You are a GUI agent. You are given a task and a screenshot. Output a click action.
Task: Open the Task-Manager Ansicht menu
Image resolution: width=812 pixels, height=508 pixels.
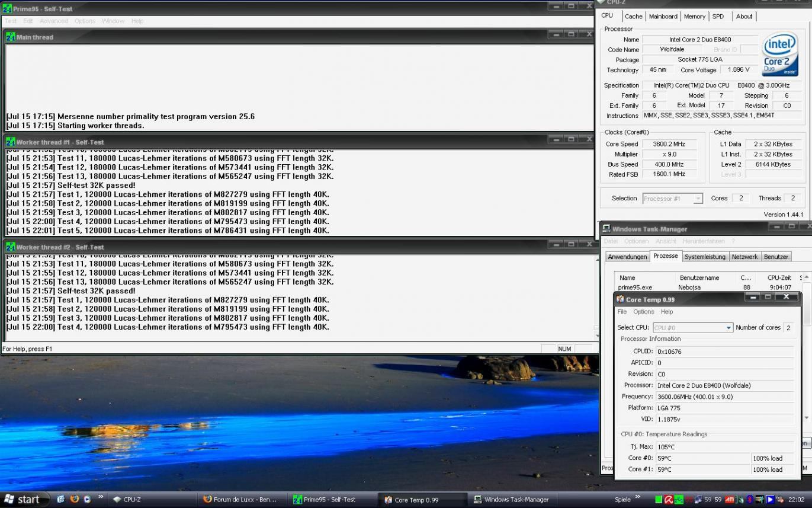(666, 241)
